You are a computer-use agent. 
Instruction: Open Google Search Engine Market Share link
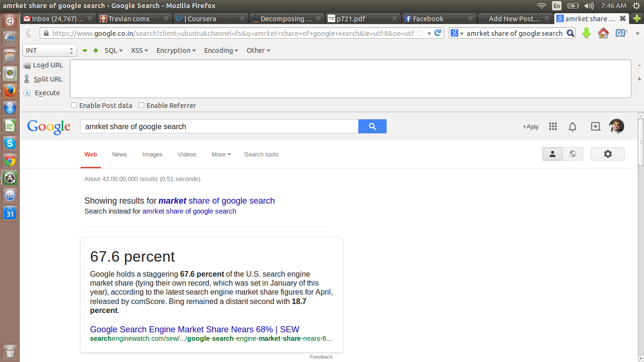click(x=194, y=329)
